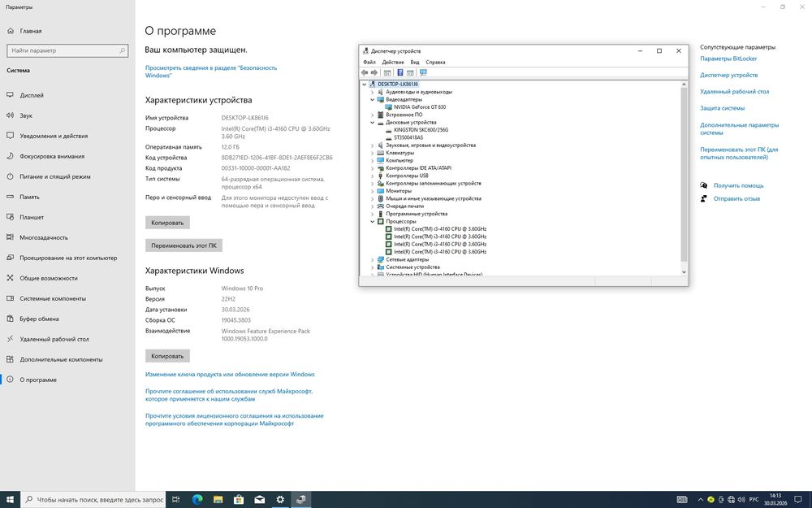Click Копировать under device specifications

pos(167,223)
